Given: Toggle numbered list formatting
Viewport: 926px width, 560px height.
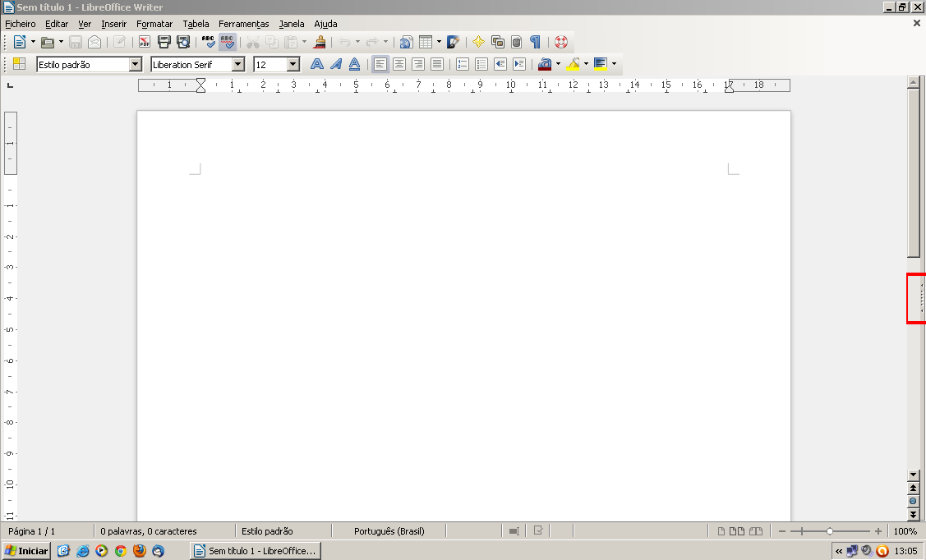Looking at the screenshot, I should [463, 64].
